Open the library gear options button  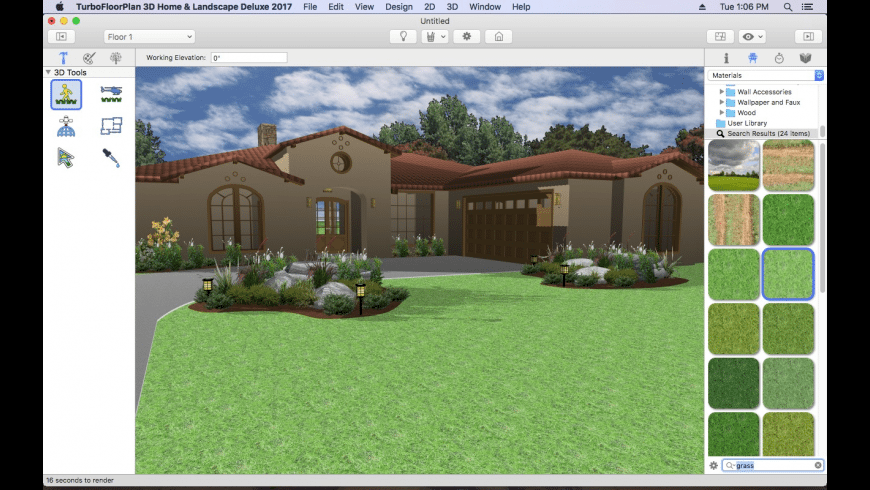714,466
